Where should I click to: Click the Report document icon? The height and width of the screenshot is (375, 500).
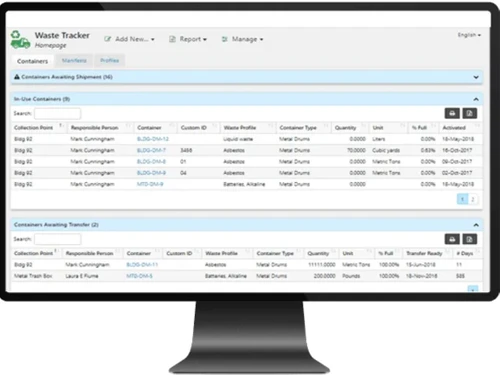[x=172, y=39]
